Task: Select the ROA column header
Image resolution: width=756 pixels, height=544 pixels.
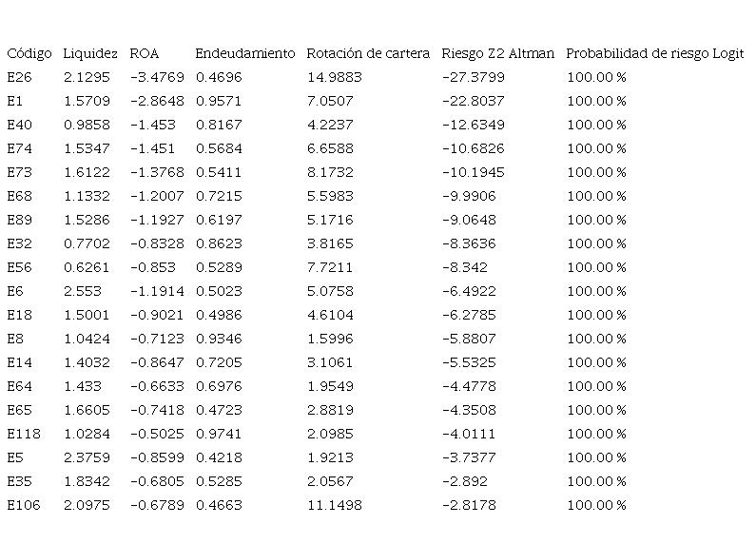Action: point(145,53)
